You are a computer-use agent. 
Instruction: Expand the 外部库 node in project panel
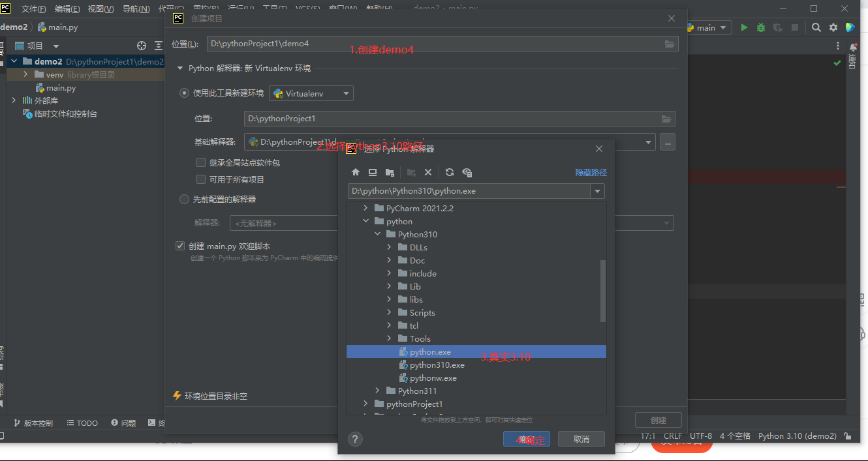pyautogui.click(x=14, y=100)
